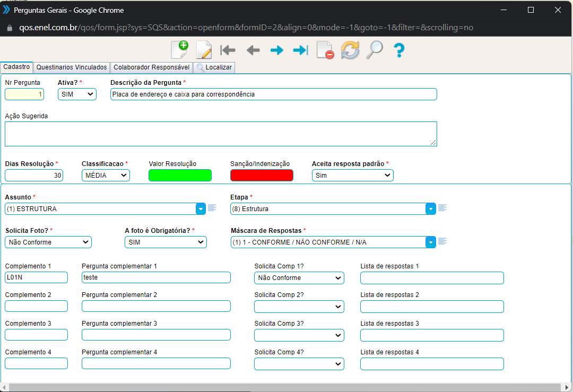Click the list icon beside Etapa field
This screenshot has width=573, height=392.
[x=442, y=208]
